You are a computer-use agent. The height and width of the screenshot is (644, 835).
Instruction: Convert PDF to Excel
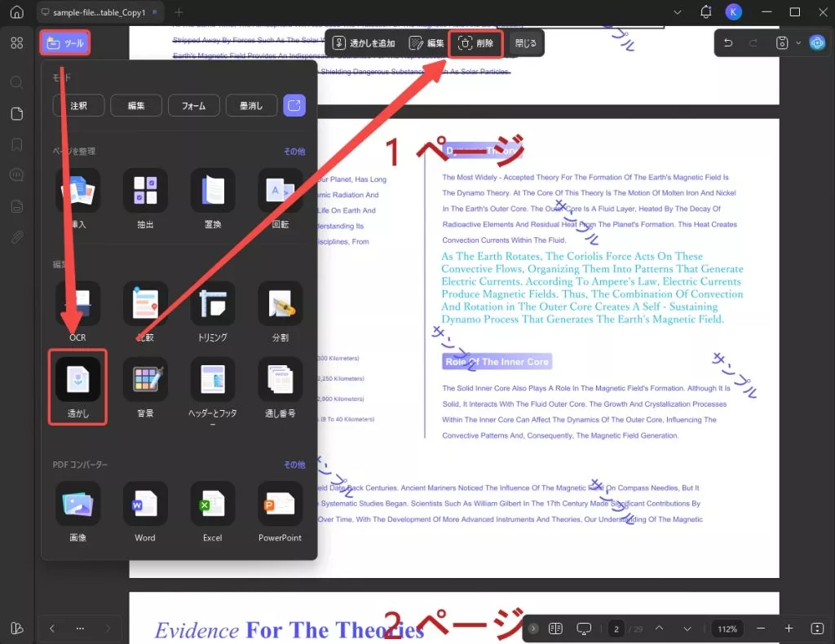click(x=213, y=511)
